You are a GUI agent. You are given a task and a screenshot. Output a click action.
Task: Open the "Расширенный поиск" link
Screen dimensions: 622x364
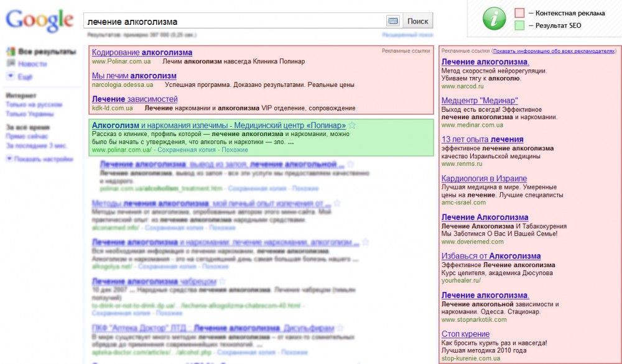click(407, 35)
